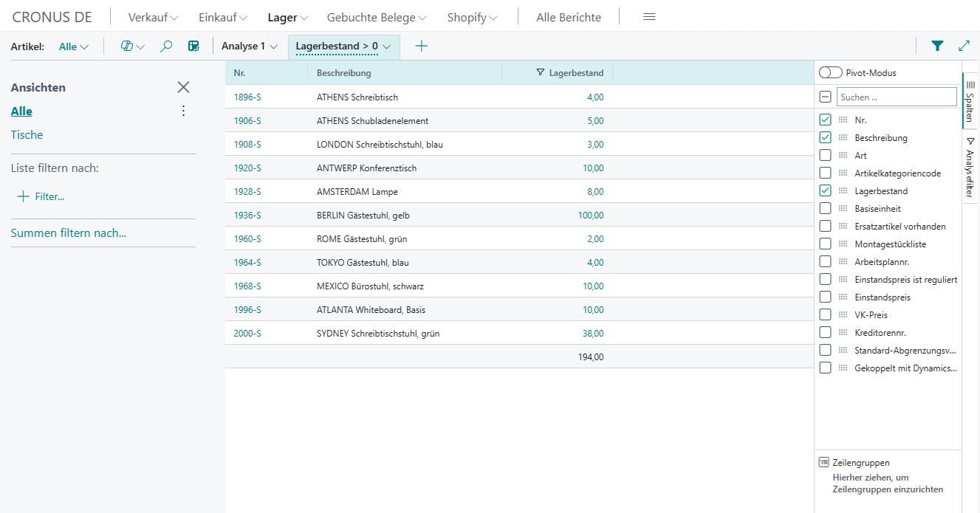Open the three-dot menu next to Alle view
Viewport: 980px width, 513px height.
click(x=184, y=111)
